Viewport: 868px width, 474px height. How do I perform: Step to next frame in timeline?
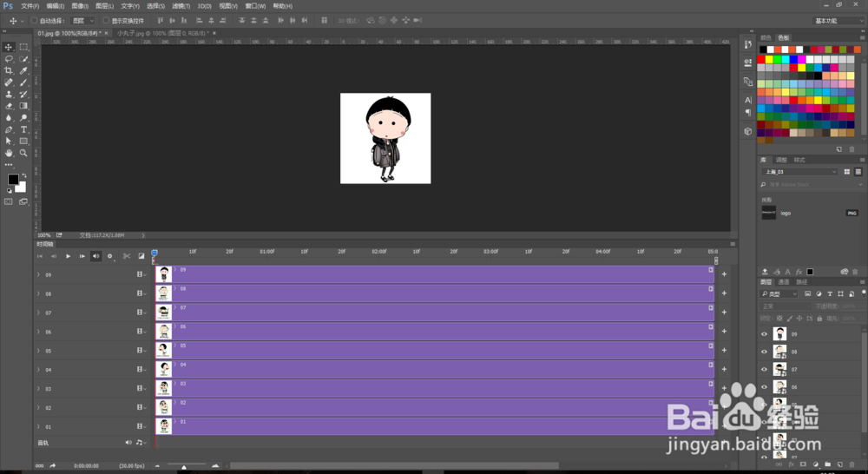pyautogui.click(x=82, y=256)
